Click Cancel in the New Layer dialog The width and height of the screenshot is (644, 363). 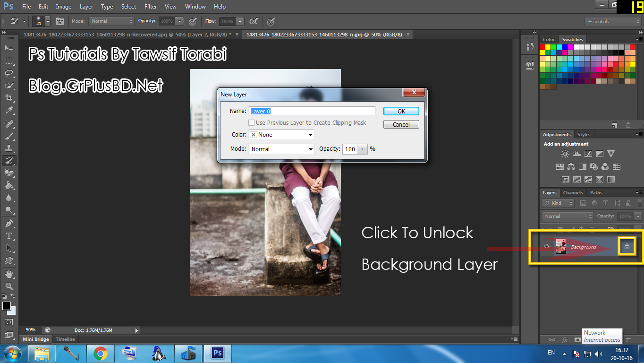pyautogui.click(x=401, y=125)
